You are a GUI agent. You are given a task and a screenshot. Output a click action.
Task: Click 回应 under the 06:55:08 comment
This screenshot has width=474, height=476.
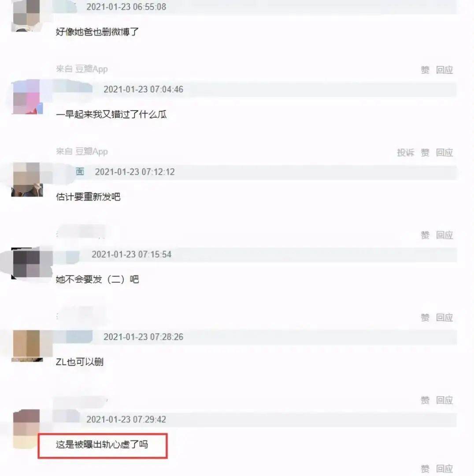[444, 70]
